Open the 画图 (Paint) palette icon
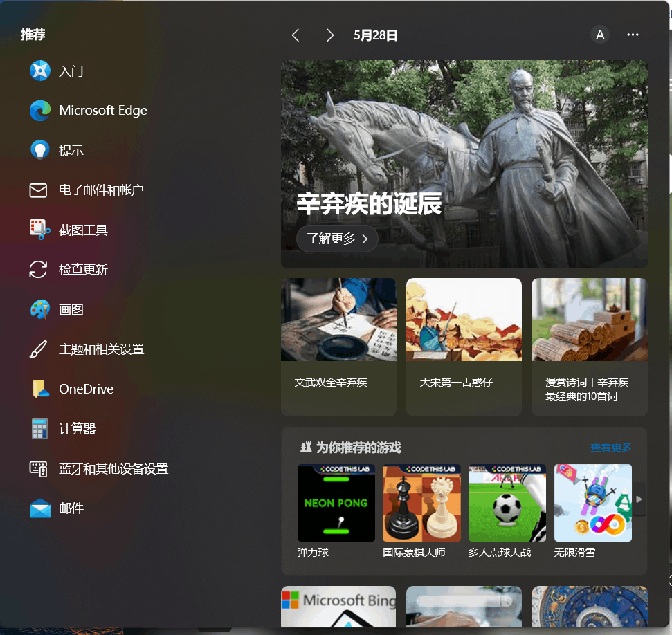This screenshot has height=635, width=672. (40, 309)
